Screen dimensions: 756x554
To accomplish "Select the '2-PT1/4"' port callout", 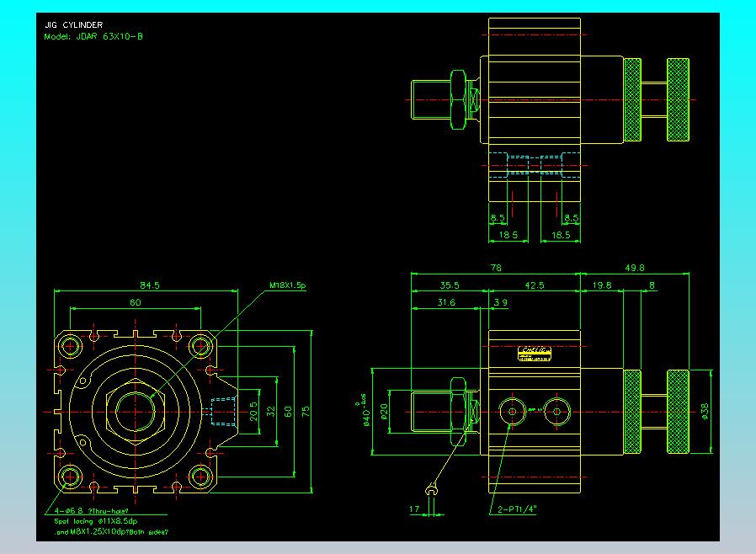I will [518, 509].
